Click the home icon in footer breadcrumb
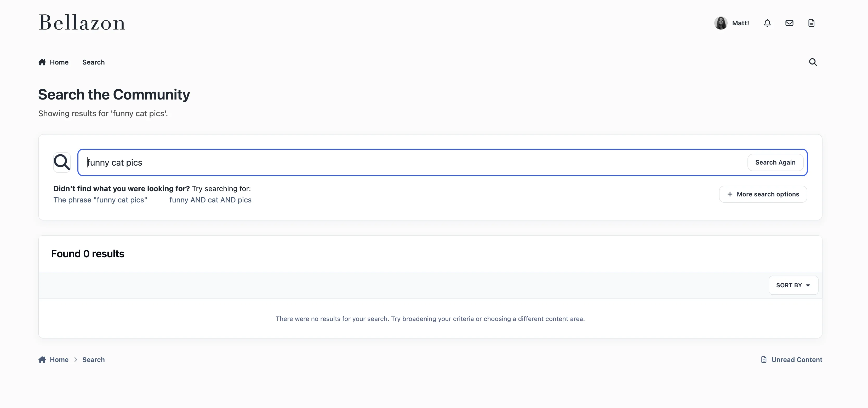 (42, 359)
